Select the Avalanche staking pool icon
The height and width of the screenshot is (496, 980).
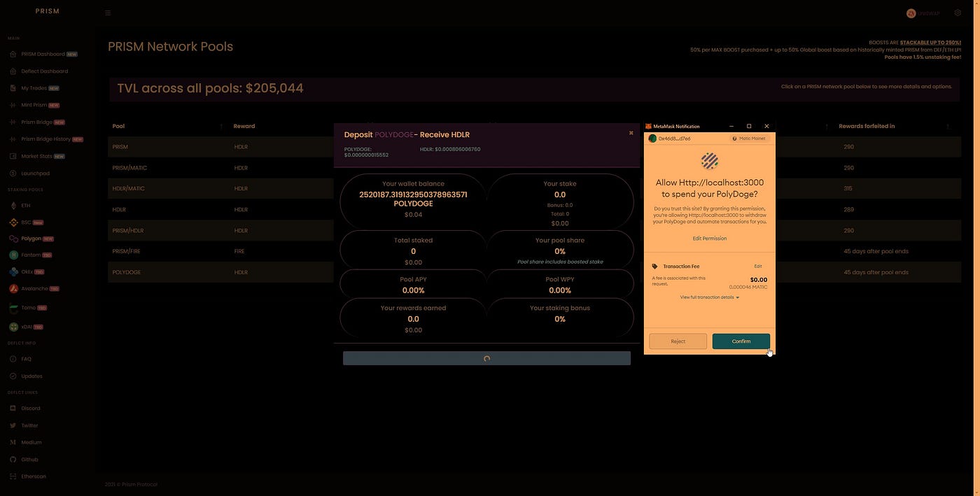(13, 288)
